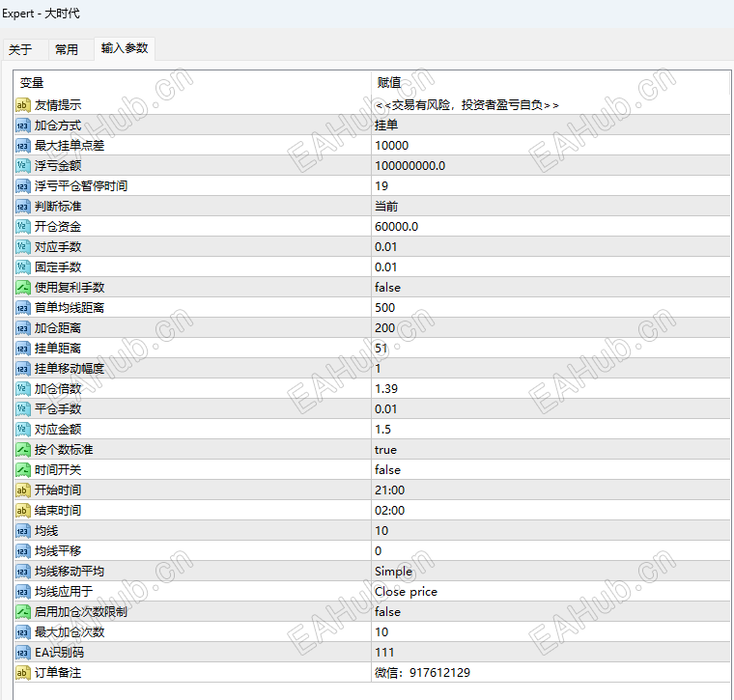Screen dimensions: 734x700
Task: Select the 开始时间 value 21:00
Action: coord(389,490)
